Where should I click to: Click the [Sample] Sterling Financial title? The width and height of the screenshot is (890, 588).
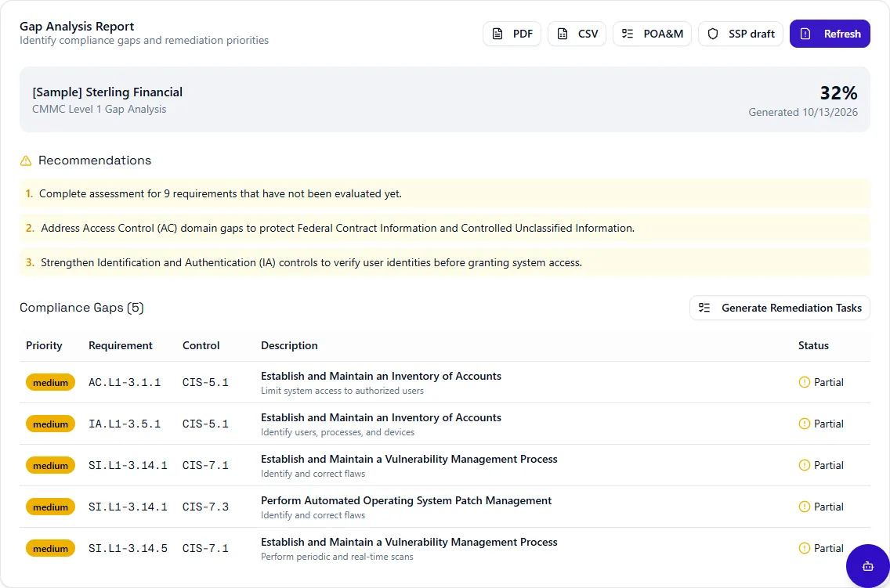click(107, 92)
